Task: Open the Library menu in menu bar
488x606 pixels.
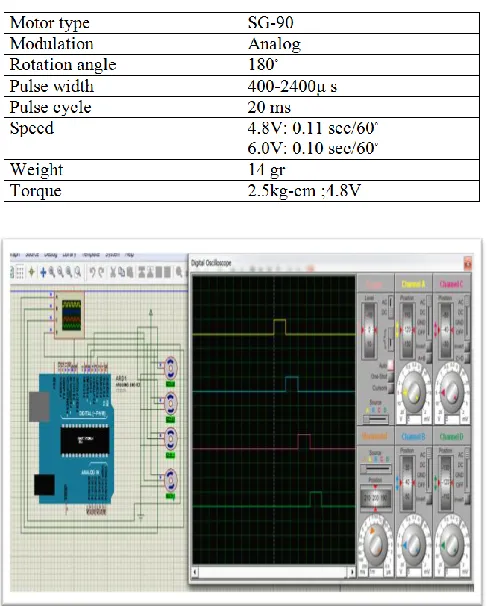Action: click(70, 255)
